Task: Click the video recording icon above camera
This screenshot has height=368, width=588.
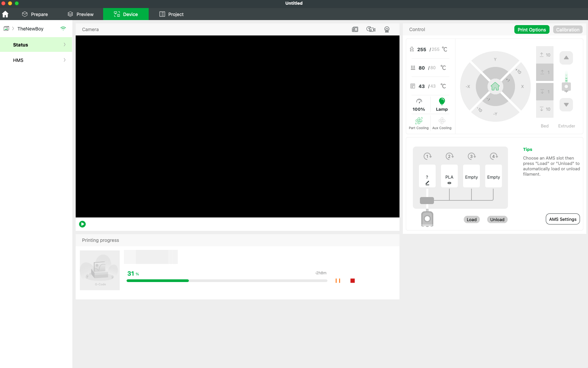Action: click(371, 29)
